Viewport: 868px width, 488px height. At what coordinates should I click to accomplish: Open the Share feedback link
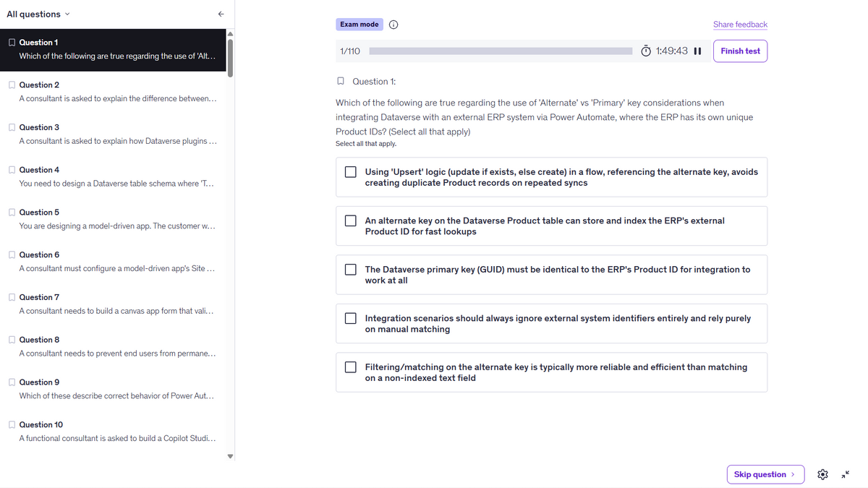[x=740, y=25]
